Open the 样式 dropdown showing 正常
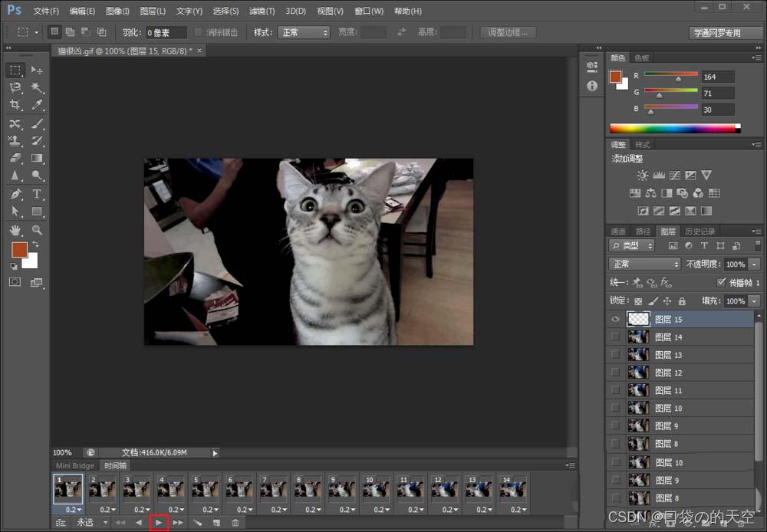Viewport: 767px width, 532px height. pyautogui.click(x=304, y=32)
